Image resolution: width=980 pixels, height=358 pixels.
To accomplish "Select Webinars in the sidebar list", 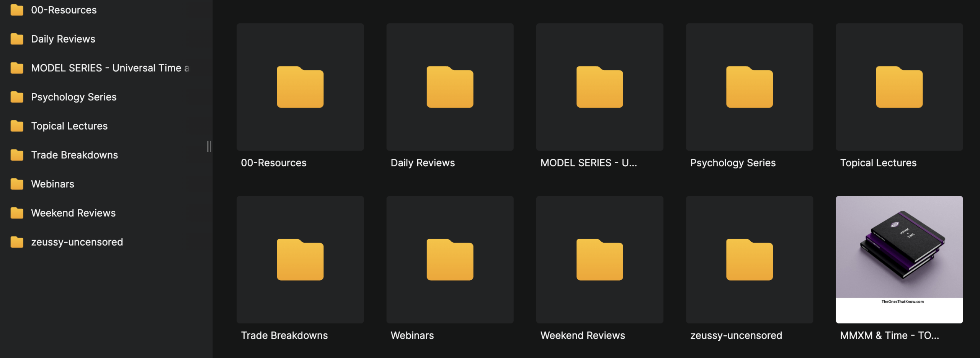I will 52,184.
